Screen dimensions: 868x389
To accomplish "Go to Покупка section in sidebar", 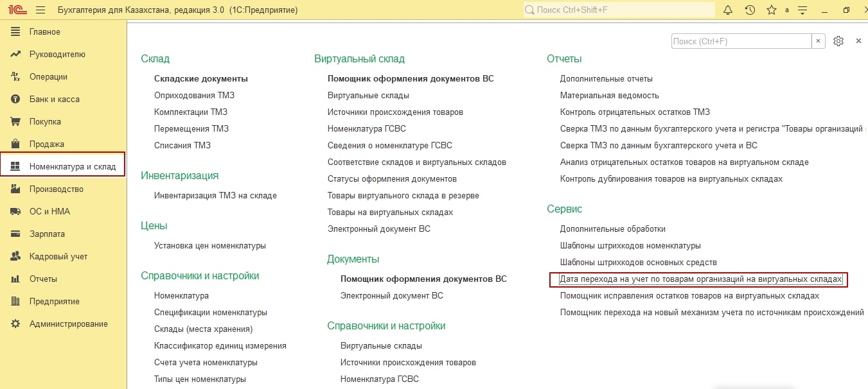I will (45, 121).
